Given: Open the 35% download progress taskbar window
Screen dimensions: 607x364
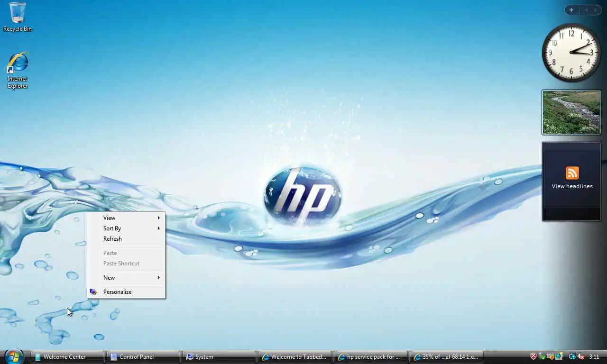Looking at the screenshot, I should (447, 357).
